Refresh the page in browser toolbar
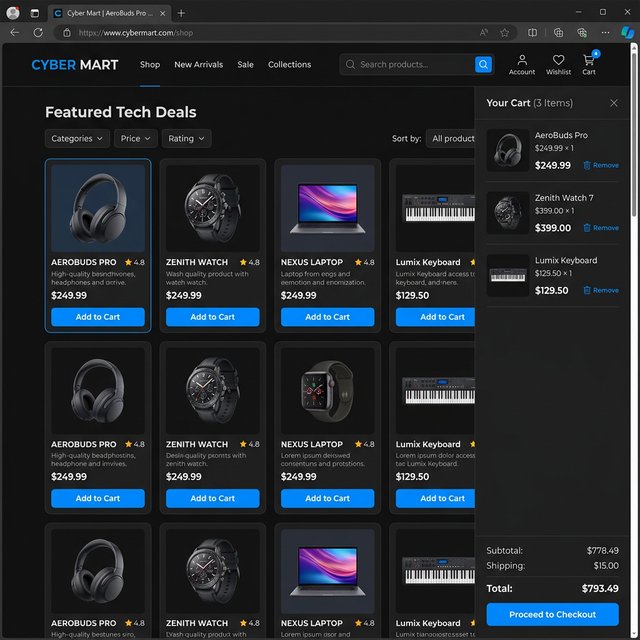The image size is (640, 640). (x=38, y=33)
